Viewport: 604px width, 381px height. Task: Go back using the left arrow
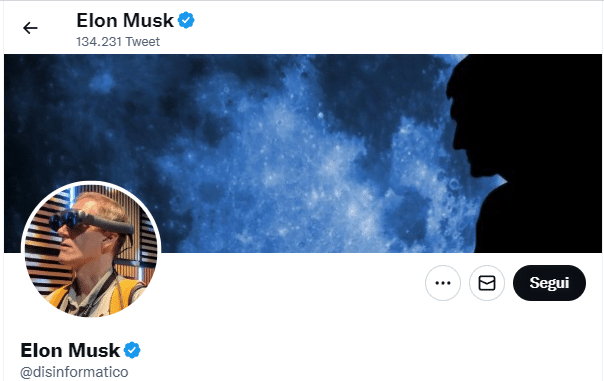pos(30,28)
